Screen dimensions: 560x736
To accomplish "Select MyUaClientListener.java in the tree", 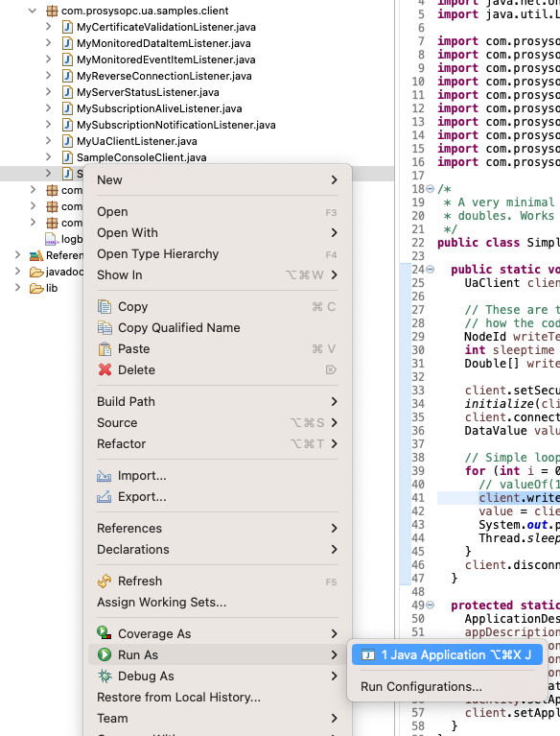I will click(137, 141).
